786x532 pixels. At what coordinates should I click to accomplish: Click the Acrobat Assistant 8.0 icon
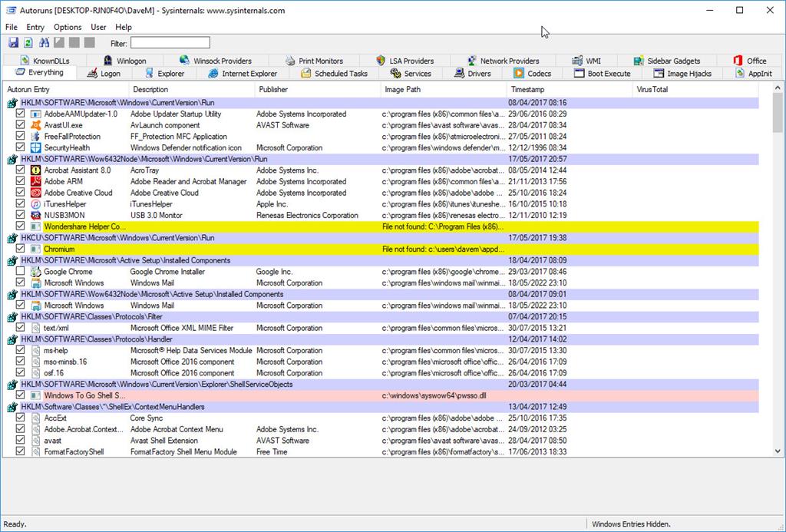[35, 170]
